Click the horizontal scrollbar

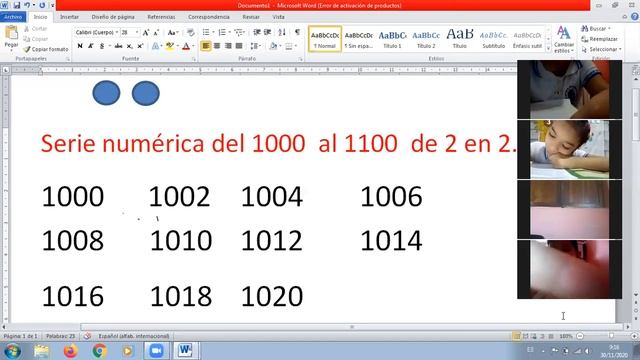point(352,327)
